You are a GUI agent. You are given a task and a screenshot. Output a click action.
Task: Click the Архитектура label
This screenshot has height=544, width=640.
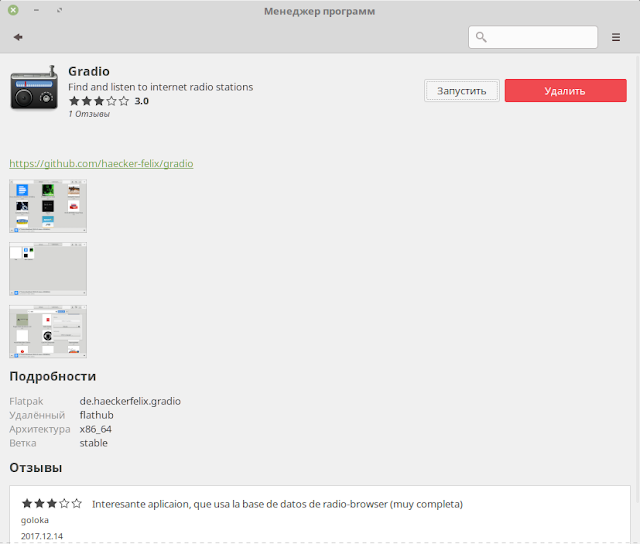40,429
